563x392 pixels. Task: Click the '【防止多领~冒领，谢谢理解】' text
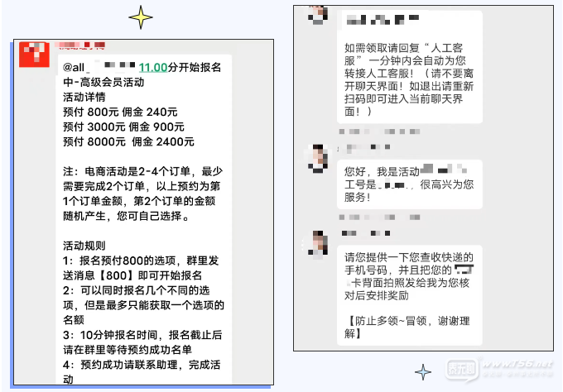tap(407, 327)
